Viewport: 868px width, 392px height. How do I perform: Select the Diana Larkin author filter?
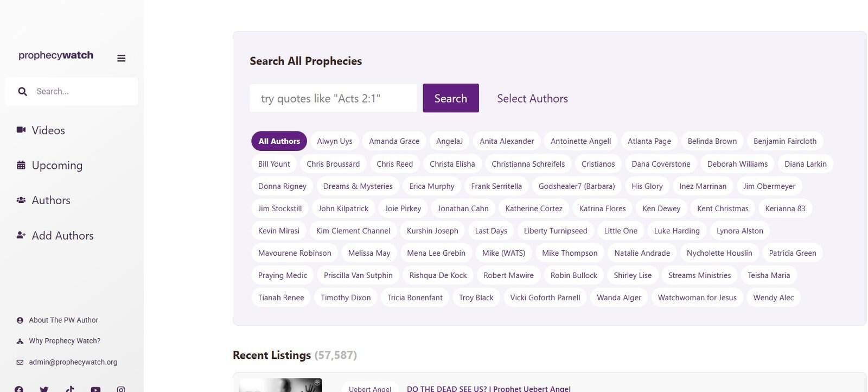point(806,164)
